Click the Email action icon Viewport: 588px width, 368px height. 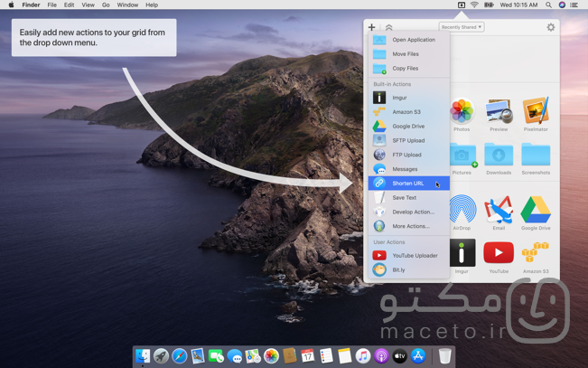499,209
